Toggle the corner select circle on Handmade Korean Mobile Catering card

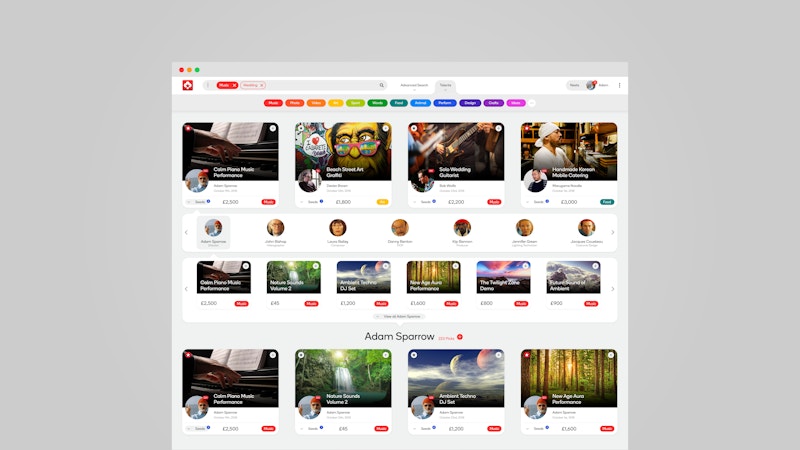pos(611,128)
